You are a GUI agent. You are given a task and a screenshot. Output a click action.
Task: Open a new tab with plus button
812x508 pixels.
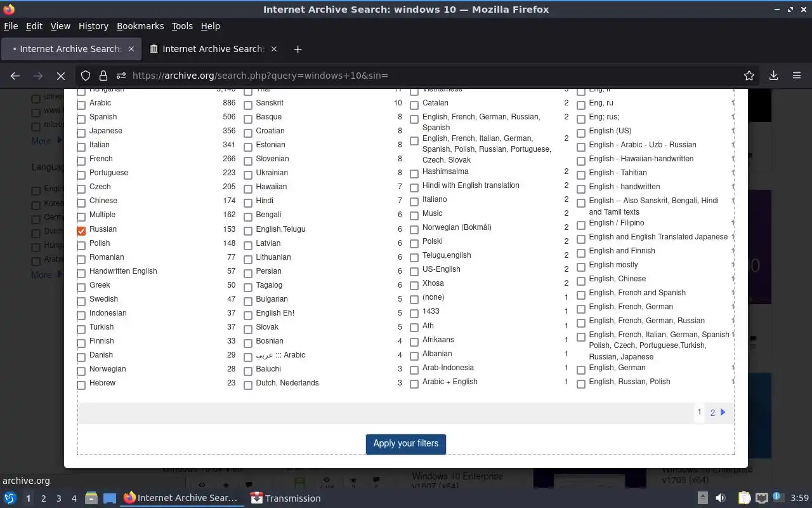tap(298, 49)
